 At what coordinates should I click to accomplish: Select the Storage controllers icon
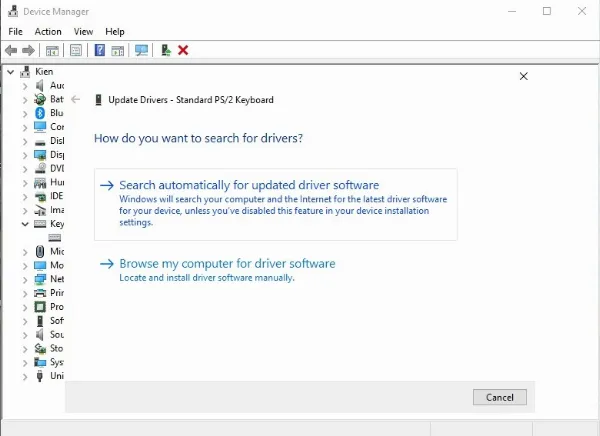pos(40,348)
